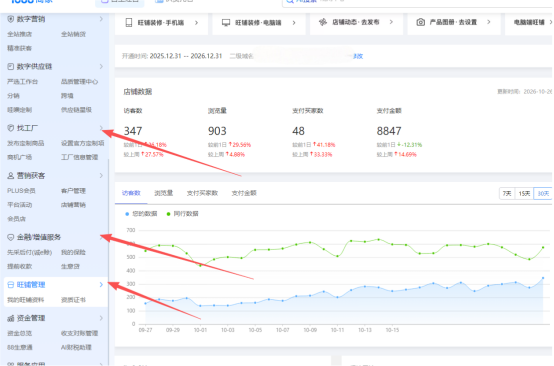Click the 找工厂 shield icon

pos(11,128)
